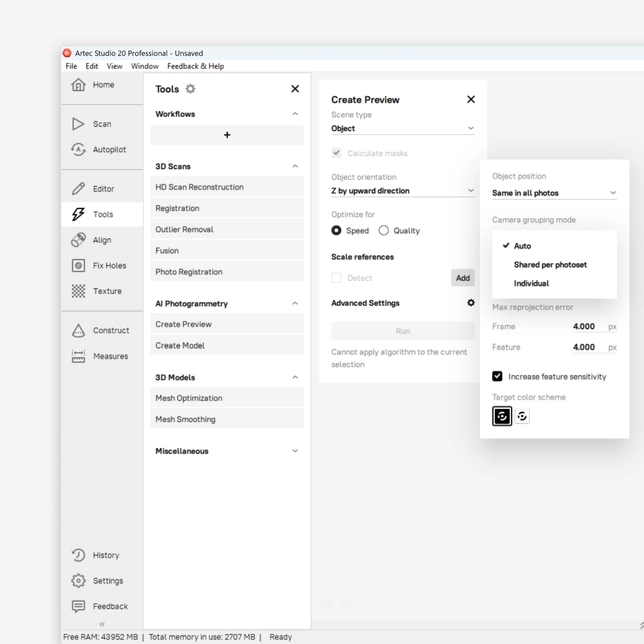Click the Frame reprojection error field
The image size is (644, 644).
click(x=584, y=327)
